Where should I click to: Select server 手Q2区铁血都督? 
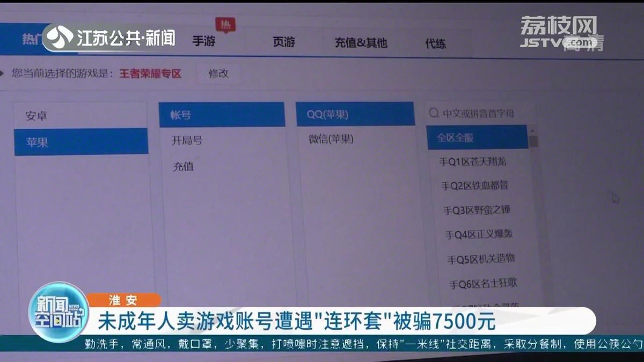coord(474,186)
